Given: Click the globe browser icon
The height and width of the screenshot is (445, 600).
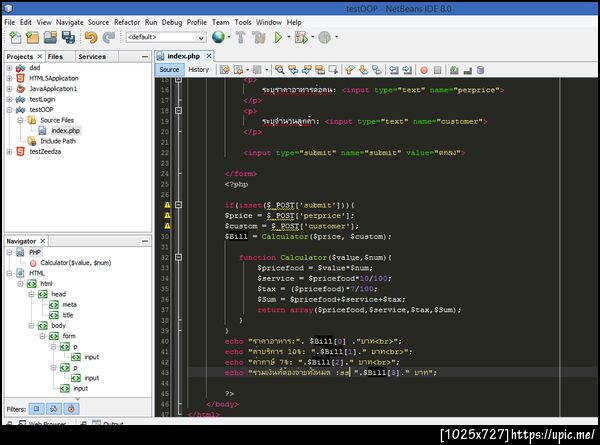Looking at the screenshot, I should (x=218, y=37).
